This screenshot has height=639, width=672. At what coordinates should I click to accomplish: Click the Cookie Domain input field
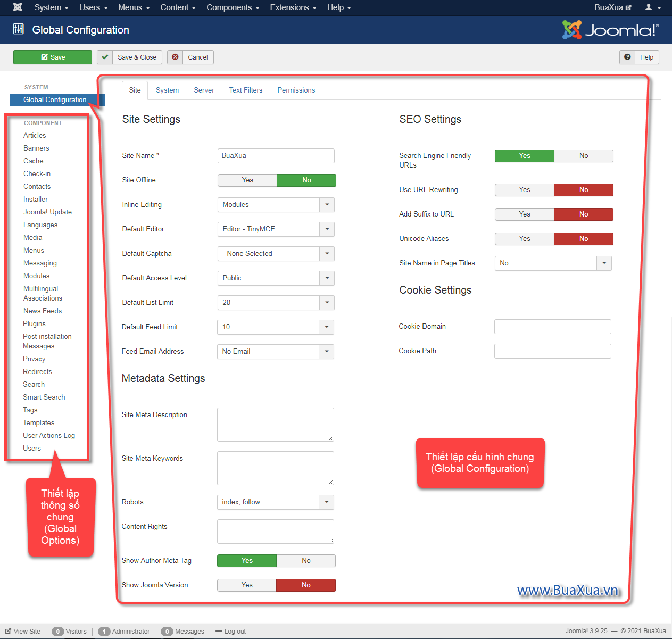(x=553, y=327)
